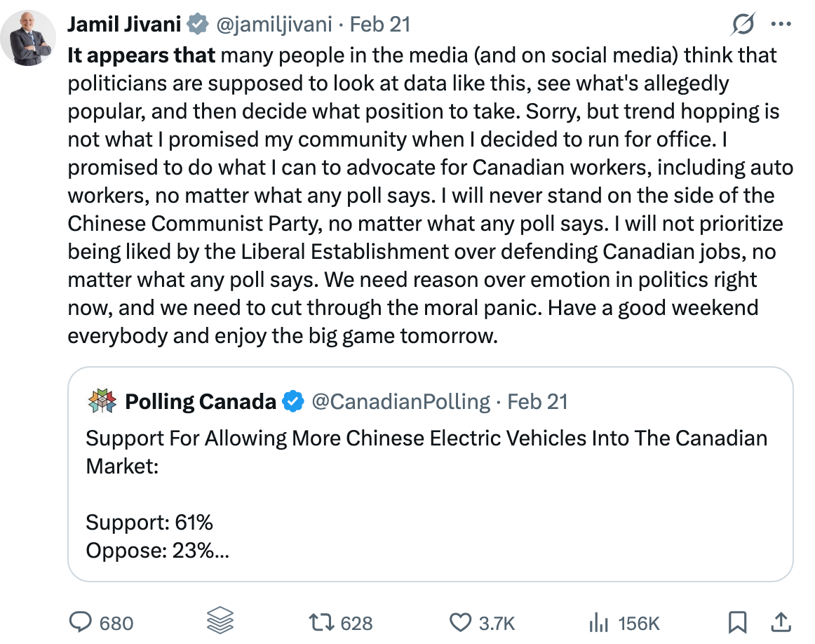Open sharing options with the share icon

(781, 622)
